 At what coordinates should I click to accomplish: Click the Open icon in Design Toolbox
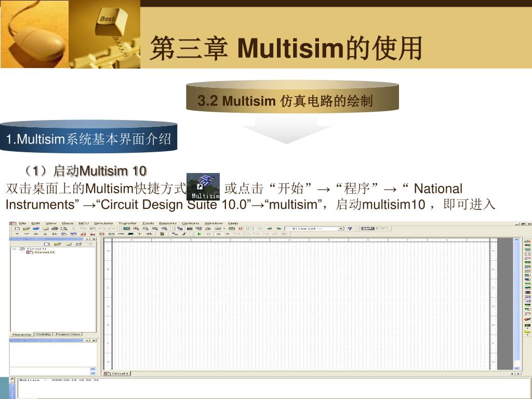57,244
